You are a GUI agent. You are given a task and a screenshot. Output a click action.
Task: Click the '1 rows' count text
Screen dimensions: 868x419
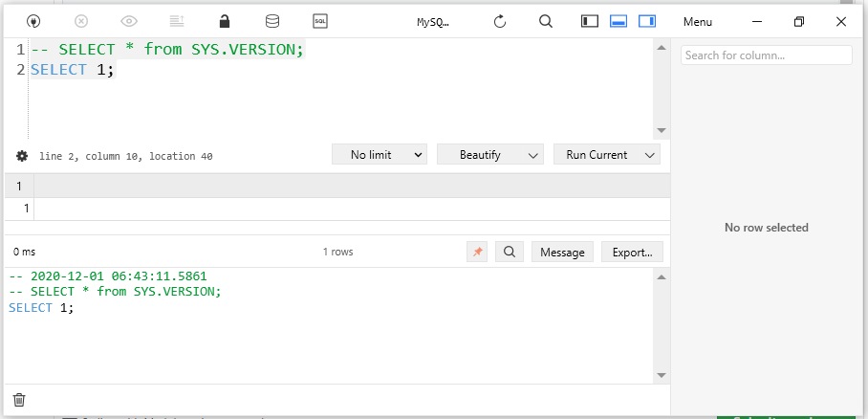click(338, 252)
